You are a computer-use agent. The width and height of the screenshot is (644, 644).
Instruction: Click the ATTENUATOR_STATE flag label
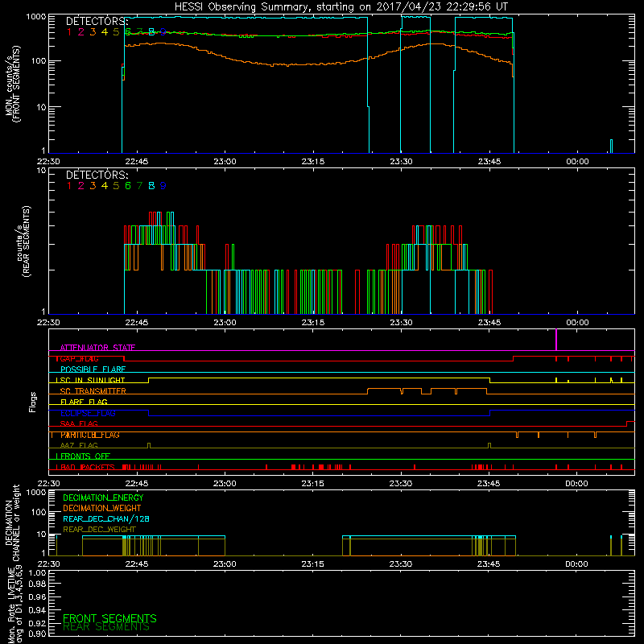[97, 348]
